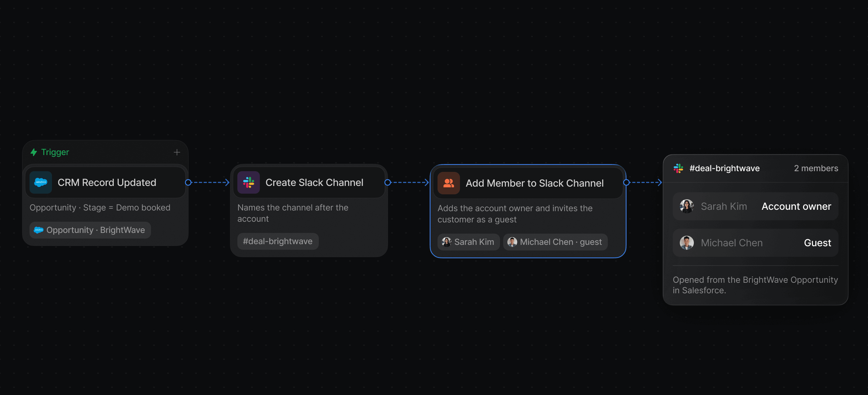Click the Guest role label
Viewport: 868px width, 395px height.
pos(817,243)
